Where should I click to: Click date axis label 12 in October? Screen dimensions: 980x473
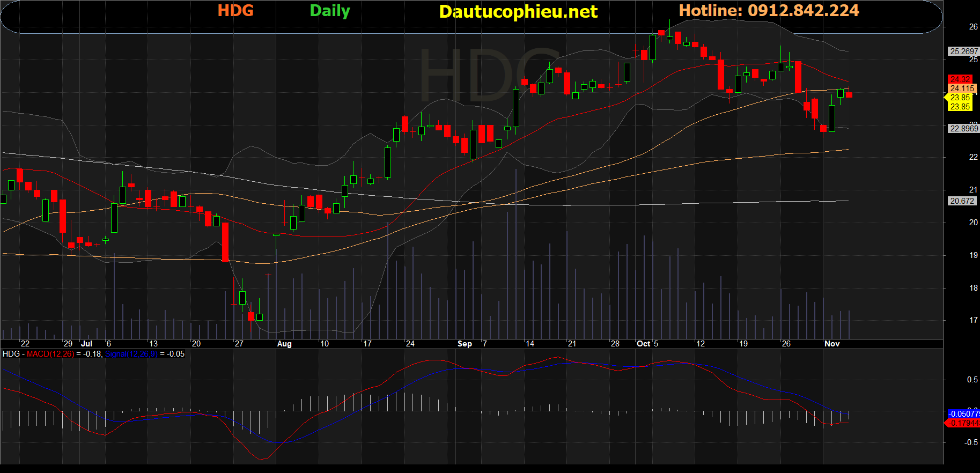pyautogui.click(x=701, y=344)
